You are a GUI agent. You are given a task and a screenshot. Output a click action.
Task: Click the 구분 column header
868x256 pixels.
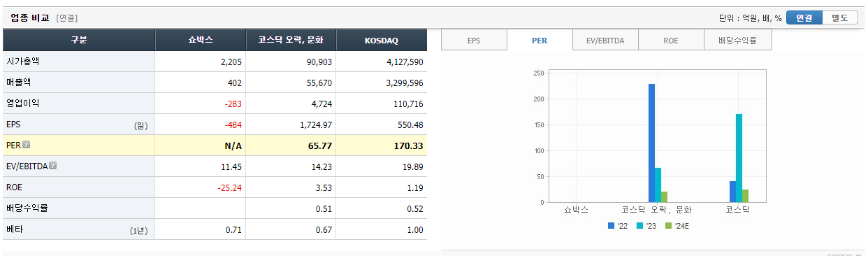tap(79, 41)
